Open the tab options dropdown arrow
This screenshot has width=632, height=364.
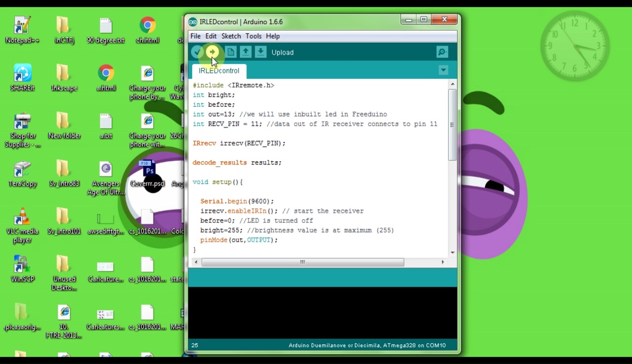(443, 70)
